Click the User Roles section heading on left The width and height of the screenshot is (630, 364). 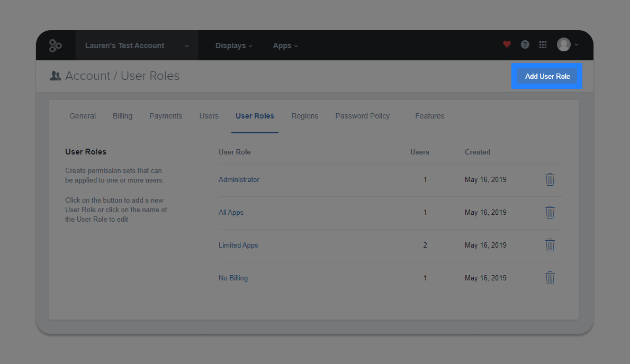coord(86,152)
